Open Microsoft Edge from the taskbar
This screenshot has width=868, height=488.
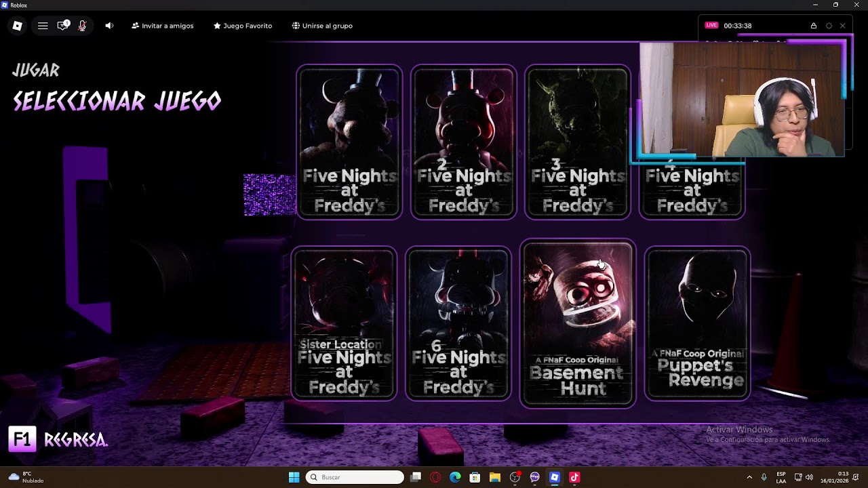click(455, 477)
